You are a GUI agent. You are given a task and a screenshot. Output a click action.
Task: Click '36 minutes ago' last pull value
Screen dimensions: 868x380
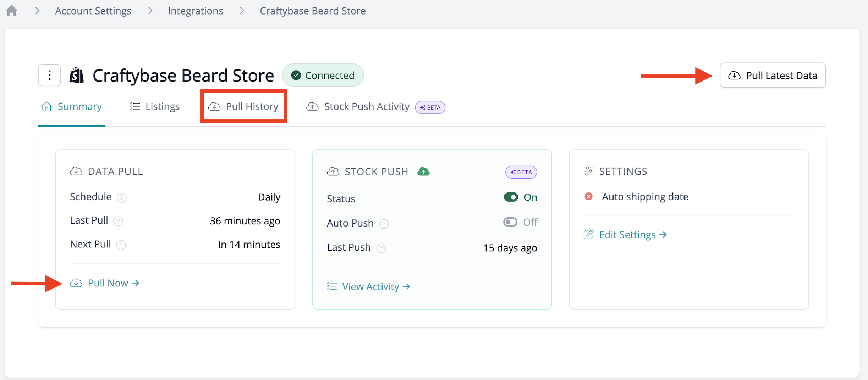pyautogui.click(x=245, y=221)
